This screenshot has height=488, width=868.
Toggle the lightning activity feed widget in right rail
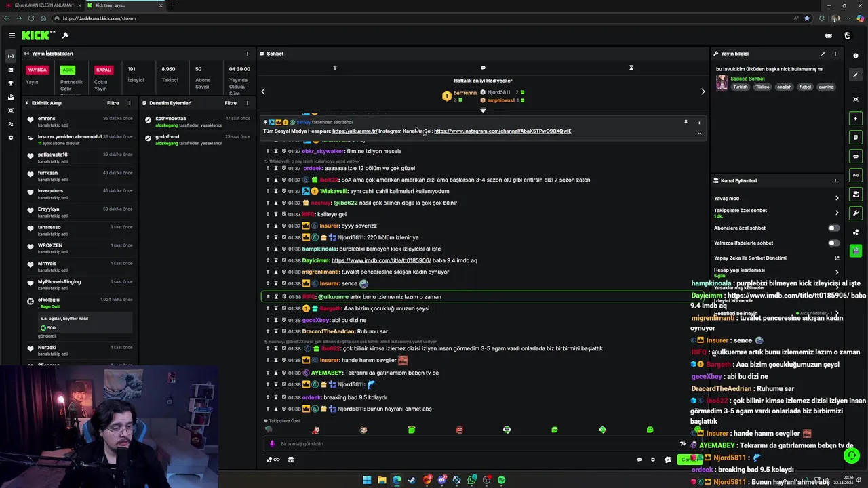pyautogui.click(x=856, y=119)
